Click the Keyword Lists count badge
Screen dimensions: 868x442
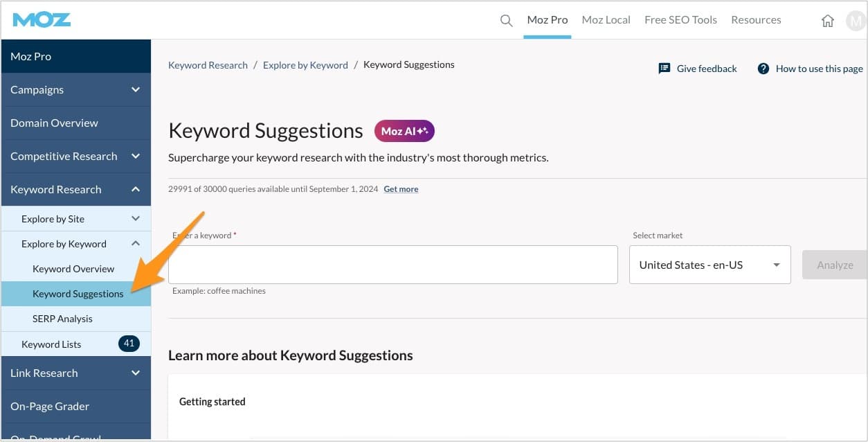click(129, 344)
